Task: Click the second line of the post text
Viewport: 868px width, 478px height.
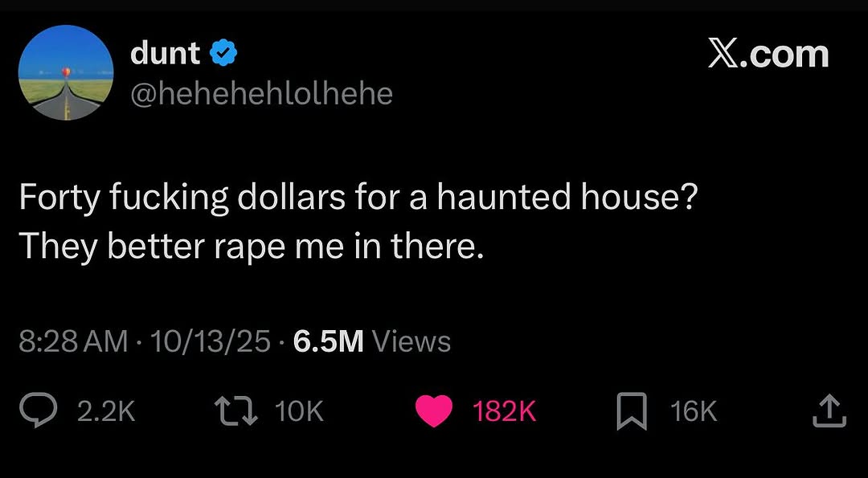Action: click(252, 247)
